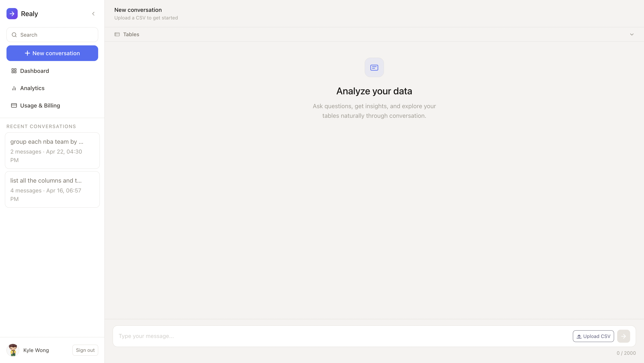
Task: Click the send arrow button
Action: click(623, 336)
